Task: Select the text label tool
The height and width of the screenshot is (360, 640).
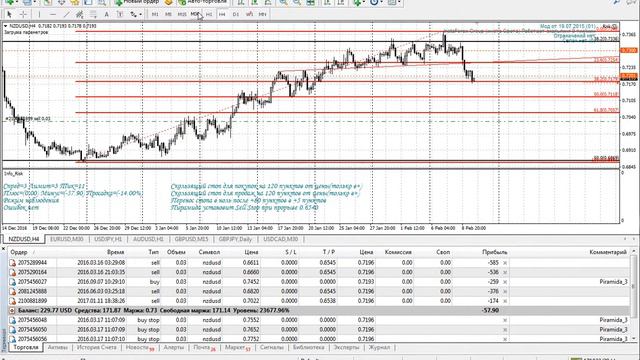Action: (x=120, y=14)
